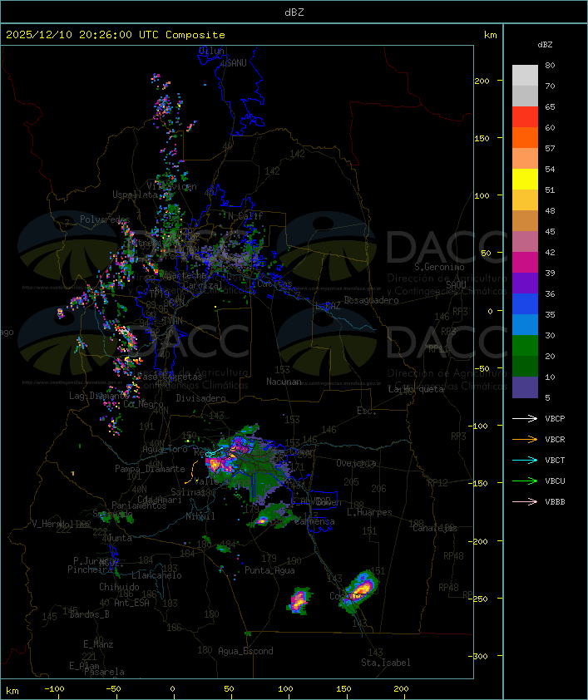
Task: Pick the bright yellow swatch below 54
Action: pos(525,179)
